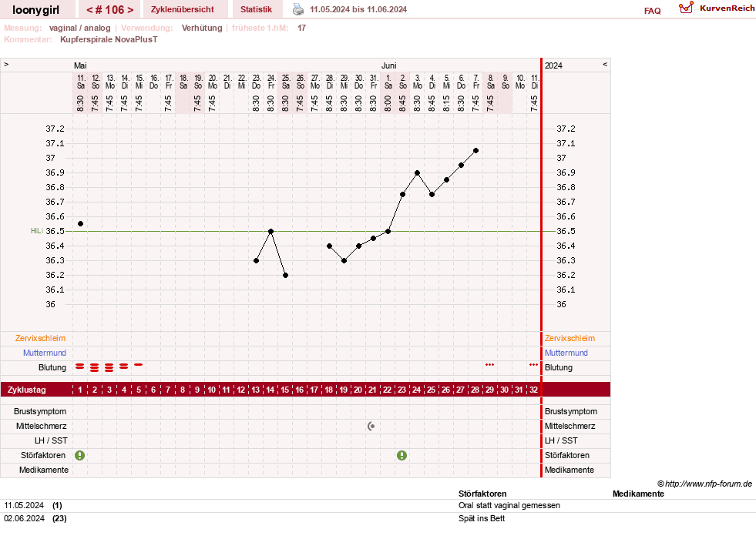Click the left Medikamente row label
The width and height of the screenshot is (756, 539).
click(x=43, y=470)
